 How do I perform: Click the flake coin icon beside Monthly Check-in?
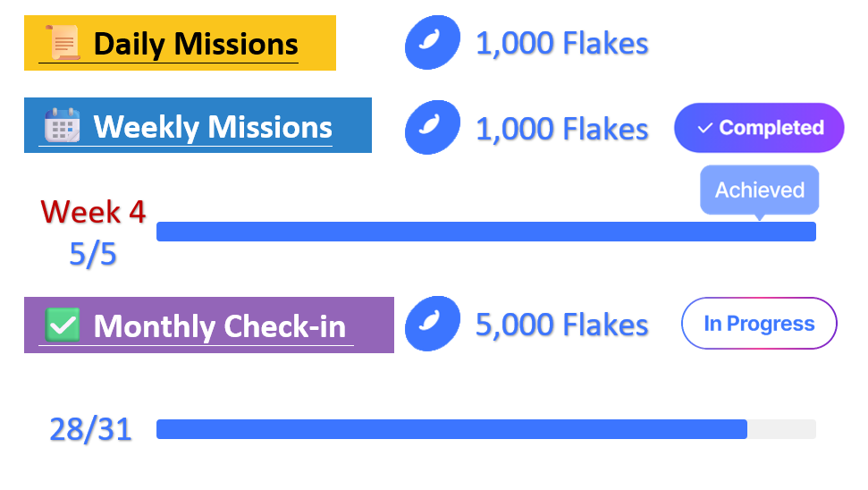(x=433, y=324)
